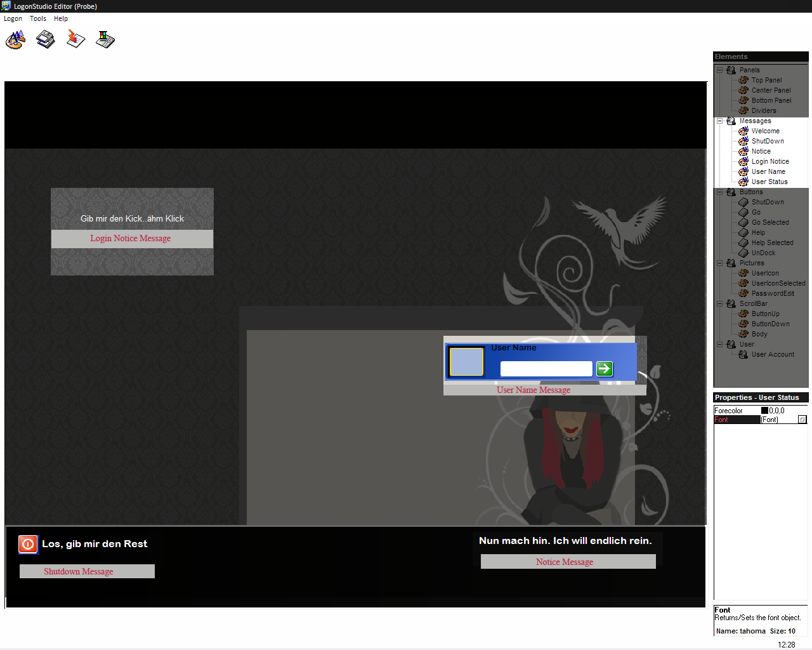This screenshot has height=650, width=812.
Task: Click the green arrow Go button
Action: tap(605, 369)
